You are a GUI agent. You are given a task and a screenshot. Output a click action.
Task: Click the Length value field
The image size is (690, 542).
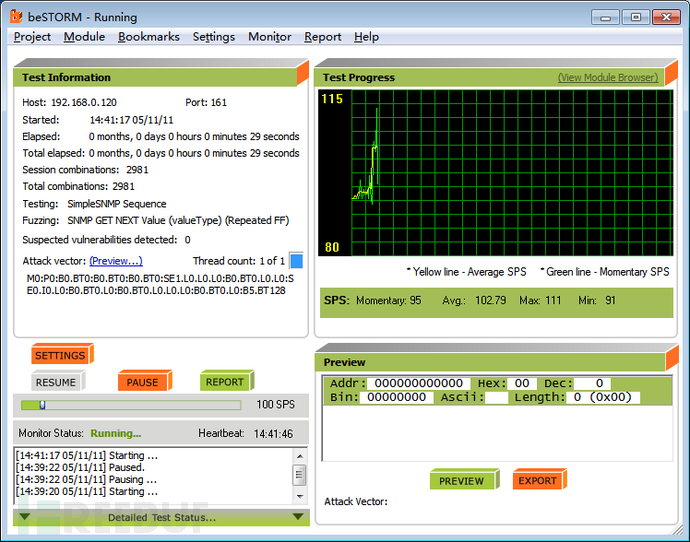point(603,398)
